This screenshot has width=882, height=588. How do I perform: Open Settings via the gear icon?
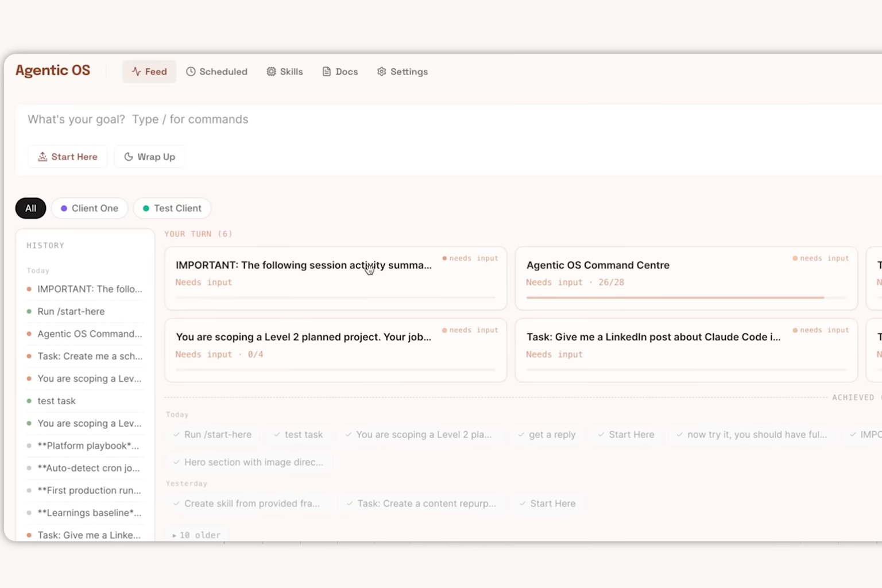click(402, 72)
